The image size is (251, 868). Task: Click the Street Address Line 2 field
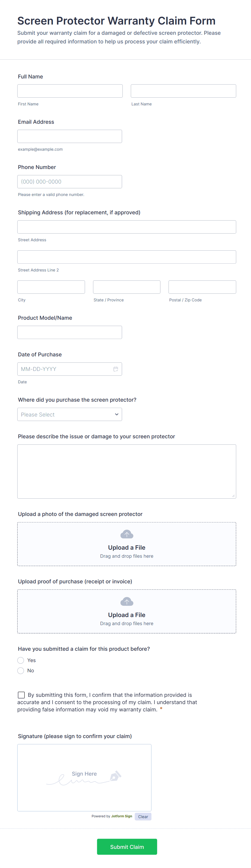pyautogui.click(x=127, y=257)
